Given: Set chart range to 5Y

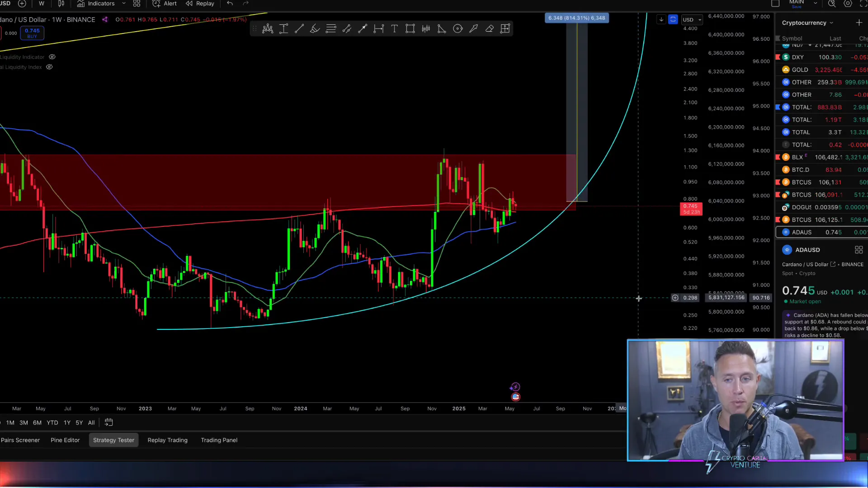Looking at the screenshot, I should [79, 422].
